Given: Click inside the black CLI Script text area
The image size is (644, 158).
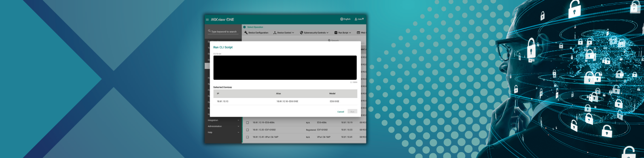Looking at the screenshot, I should click(x=285, y=68).
